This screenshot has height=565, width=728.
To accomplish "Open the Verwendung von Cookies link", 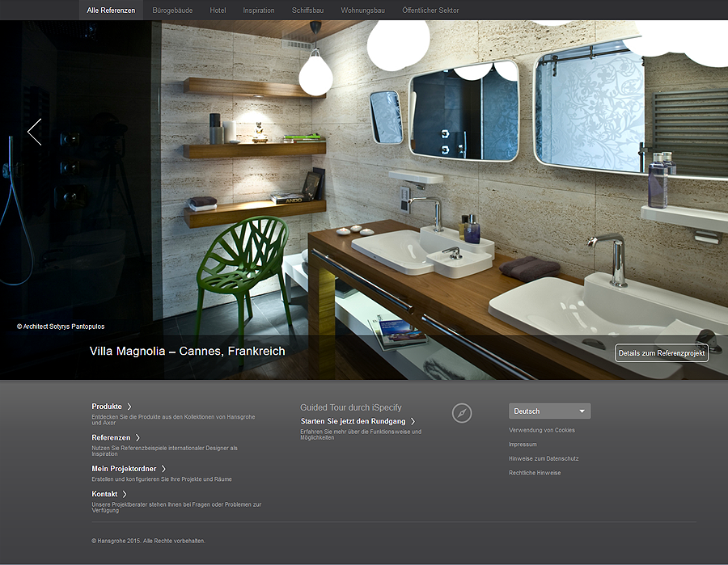I will pyautogui.click(x=542, y=430).
